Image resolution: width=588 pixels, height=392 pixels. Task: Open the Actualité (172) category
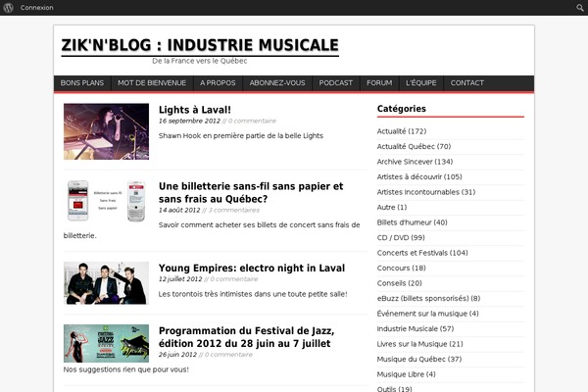(402, 131)
